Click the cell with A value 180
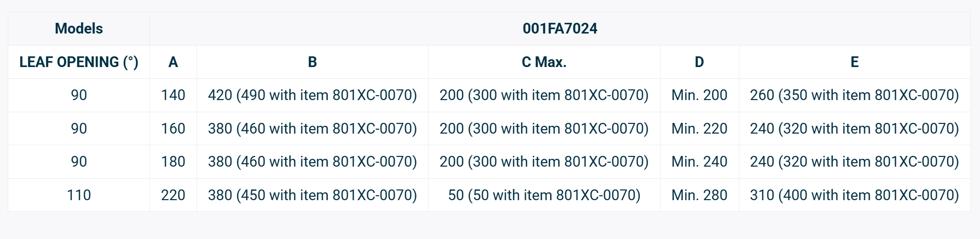980x239 pixels. pos(173,162)
